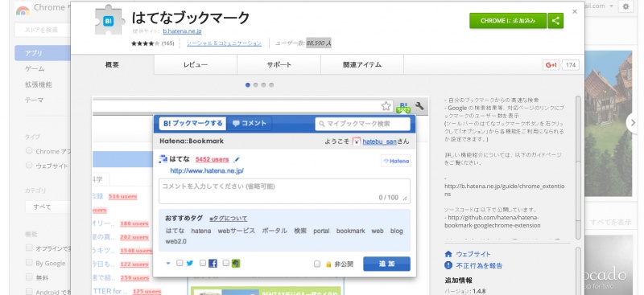
Task: Enable the 非公開 private checkbox
Action: [316, 264]
